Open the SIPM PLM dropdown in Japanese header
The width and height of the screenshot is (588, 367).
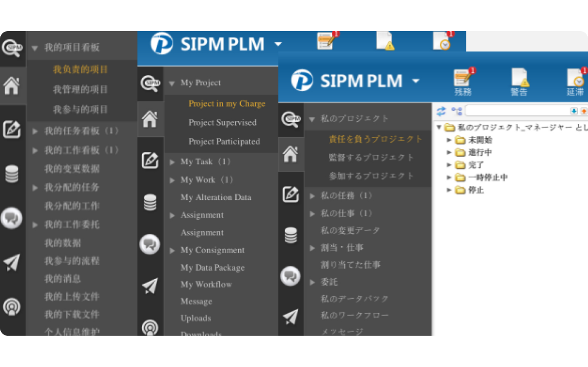416,81
